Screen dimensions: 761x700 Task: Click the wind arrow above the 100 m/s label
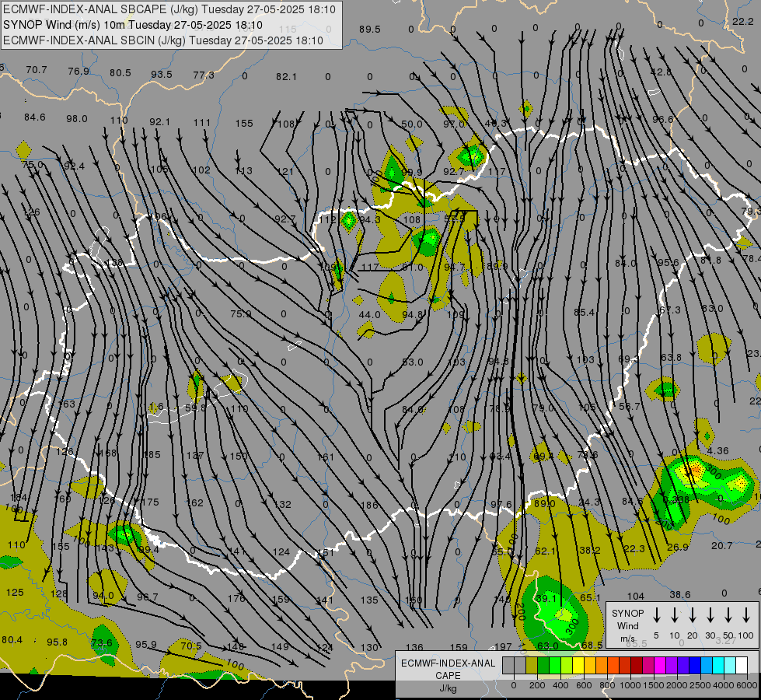pyautogui.click(x=746, y=615)
